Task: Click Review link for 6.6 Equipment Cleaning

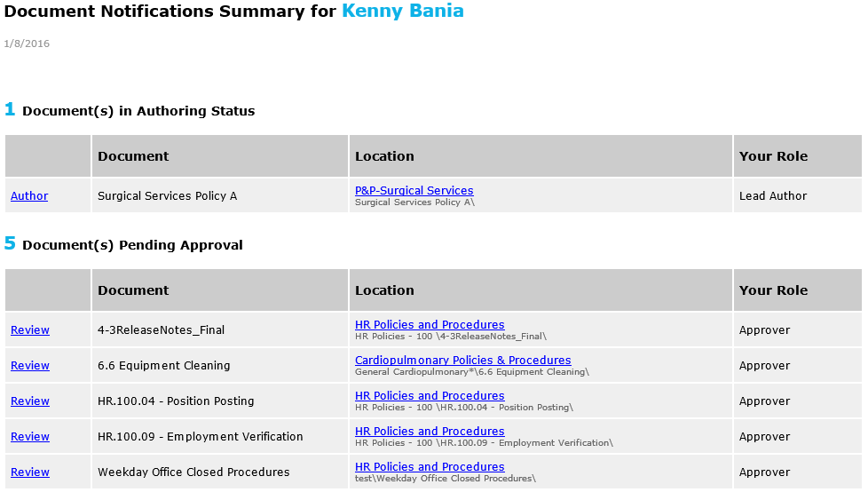Action: [x=30, y=366]
